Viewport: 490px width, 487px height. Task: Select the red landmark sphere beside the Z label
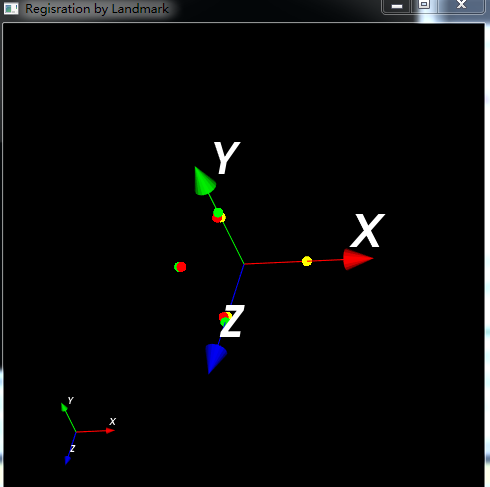click(x=223, y=316)
